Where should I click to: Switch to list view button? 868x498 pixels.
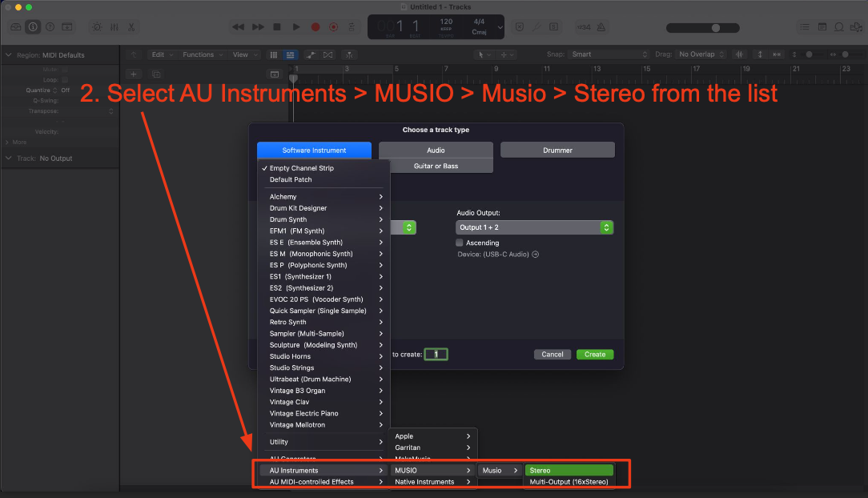(290, 54)
